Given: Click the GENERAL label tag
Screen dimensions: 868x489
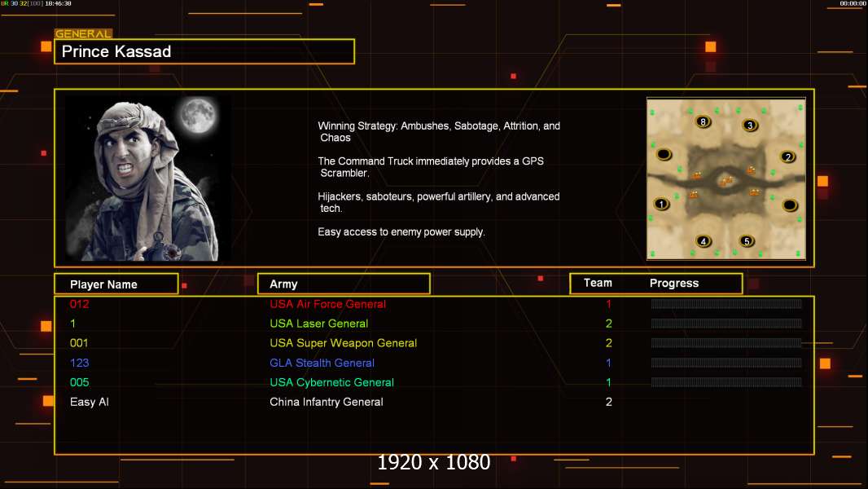Looking at the screenshot, I should [83, 33].
